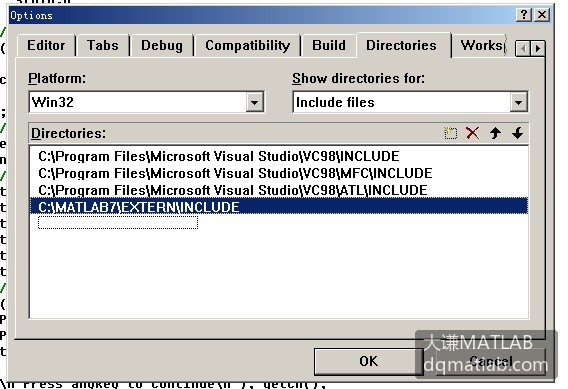568x389 pixels.
Task: Add a new directory entry icon
Action: pos(450,133)
